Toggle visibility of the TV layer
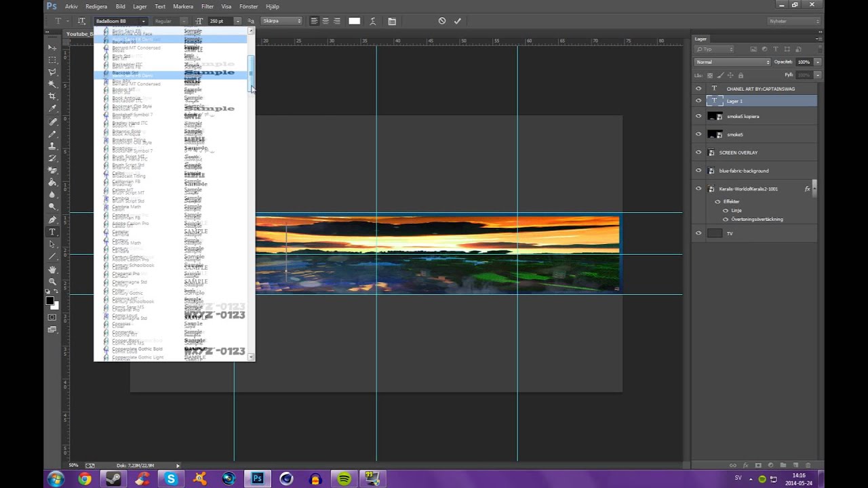 pyautogui.click(x=698, y=233)
